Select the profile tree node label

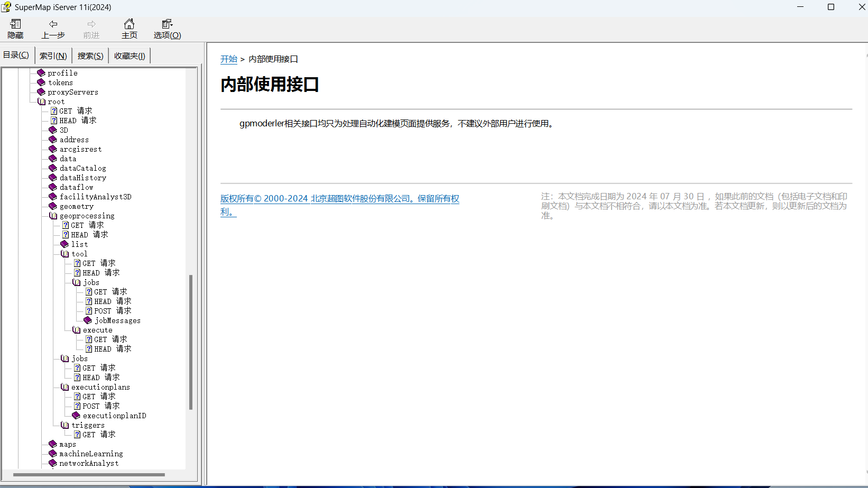pyautogui.click(x=62, y=73)
